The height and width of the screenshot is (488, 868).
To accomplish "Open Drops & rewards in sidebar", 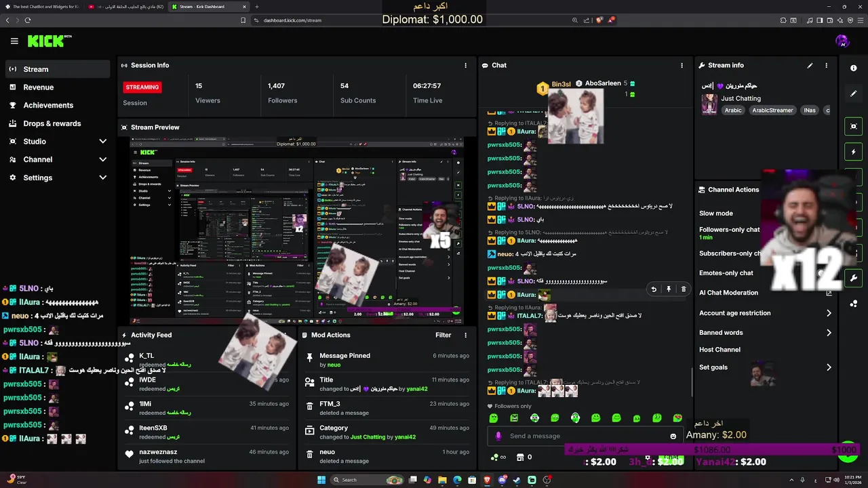I will 57,123.
